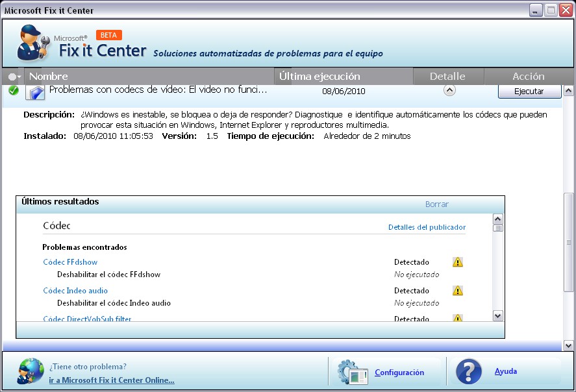Screen dimensions: 576x392
Task: Click Borrar in Últimos resultados
Action: [437, 204]
